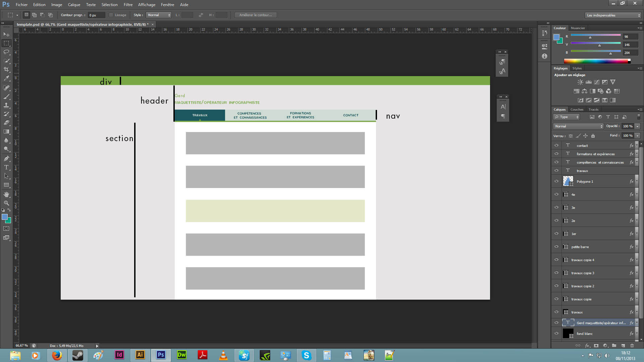Click the Contour progr. input field
This screenshot has width=644, height=362.
(97, 15)
